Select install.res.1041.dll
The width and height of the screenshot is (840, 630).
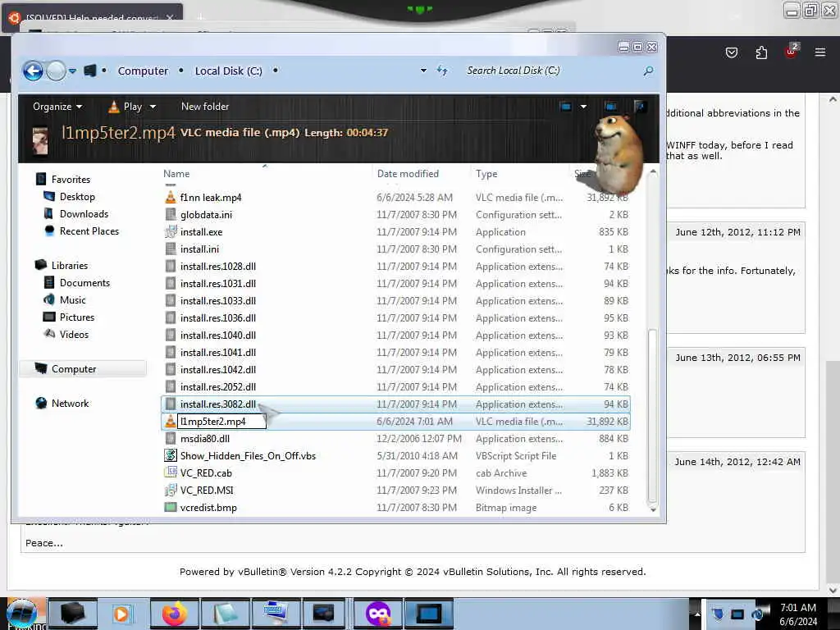pyautogui.click(x=218, y=352)
